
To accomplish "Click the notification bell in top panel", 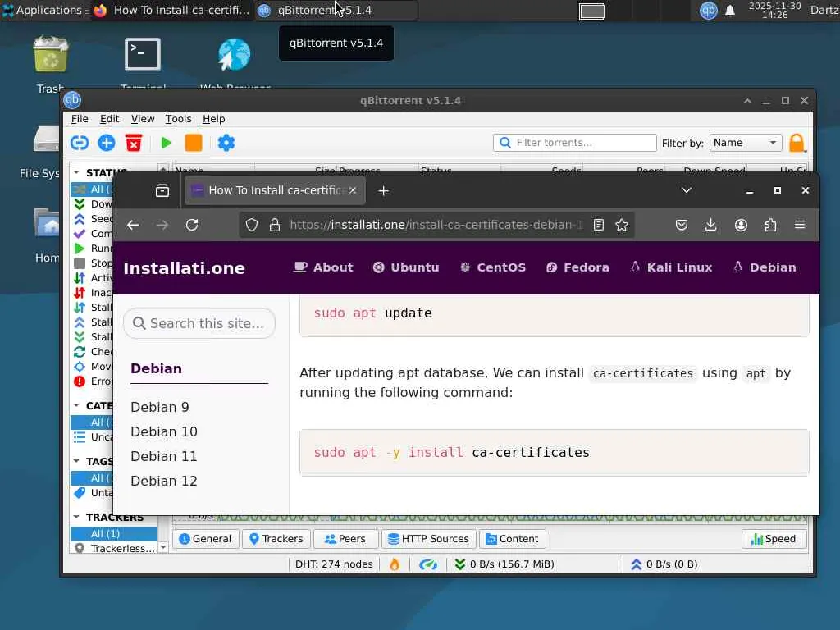I will (729, 11).
